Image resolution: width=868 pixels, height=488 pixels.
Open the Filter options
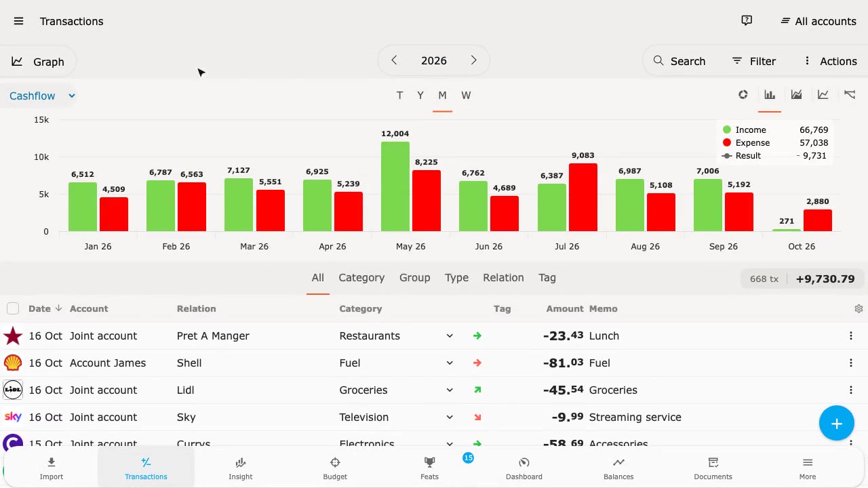754,61
